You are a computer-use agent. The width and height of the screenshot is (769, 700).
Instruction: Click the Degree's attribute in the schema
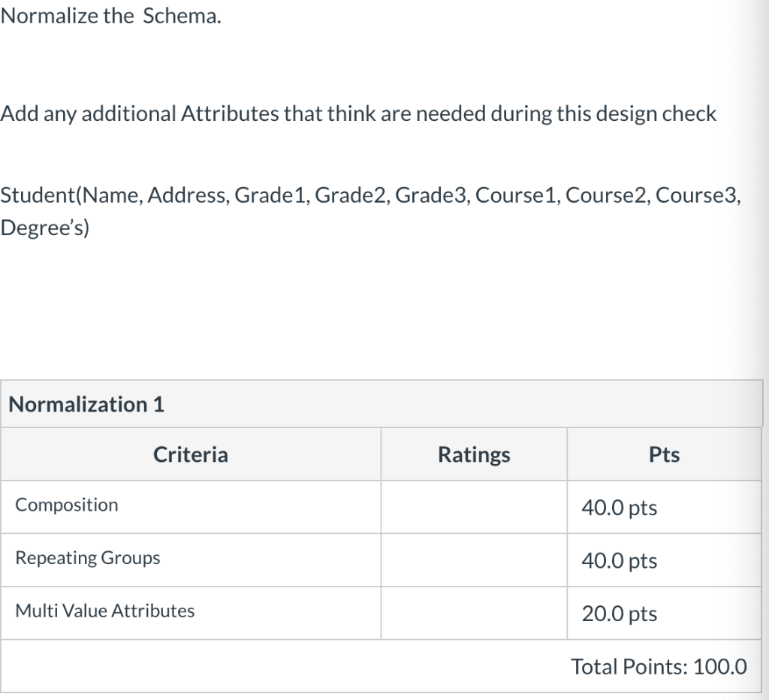click(45, 227)
